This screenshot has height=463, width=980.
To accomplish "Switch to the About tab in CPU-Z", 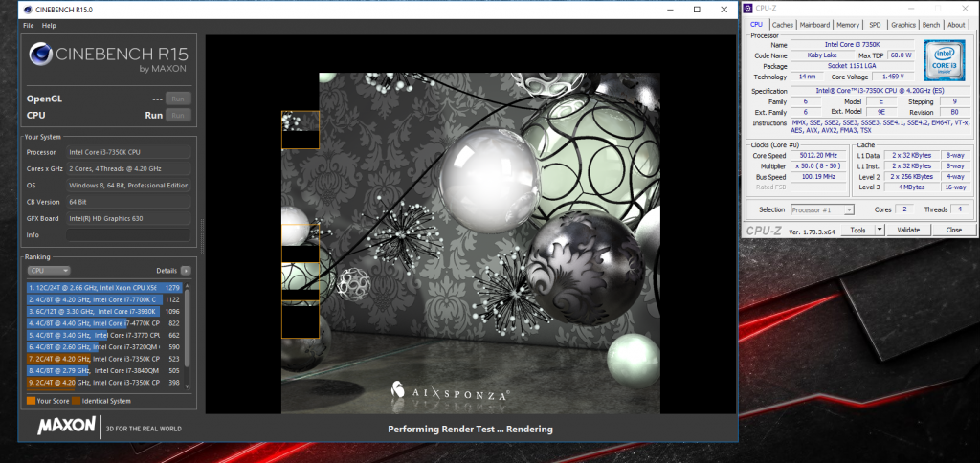I will pyautogui.click(x=956, y=25).
